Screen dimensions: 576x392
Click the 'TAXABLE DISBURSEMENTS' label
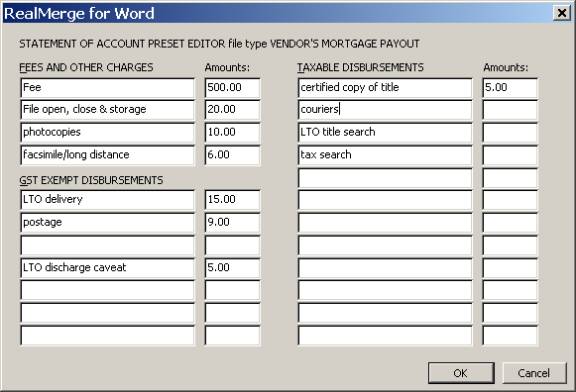point(360,67)
